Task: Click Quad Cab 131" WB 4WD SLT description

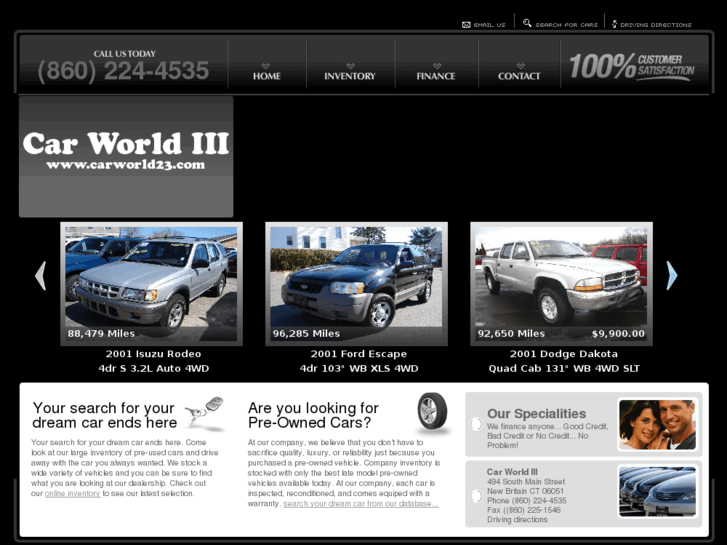Action: tap(564, 368)
